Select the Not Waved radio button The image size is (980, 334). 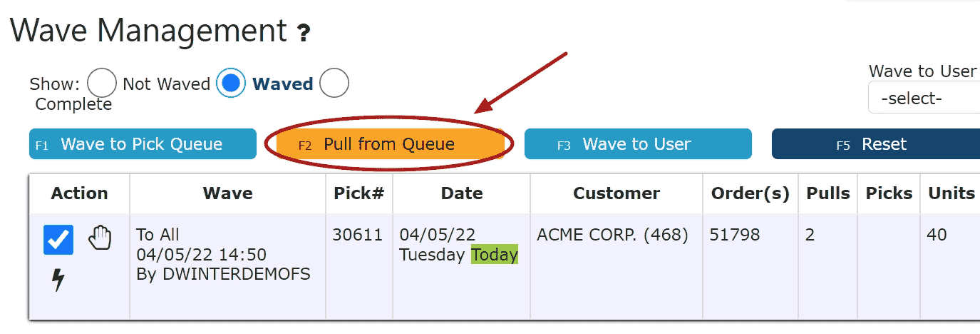pyautogui.click(x=102, y=83)
